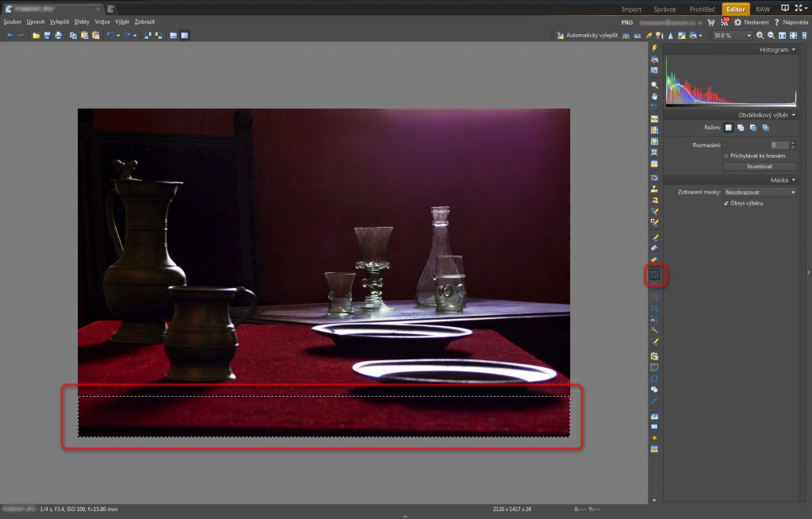Collapse the Histogram panel header
Image resolution: width=812 pixels, height=519 pixels.
[x=730, y=50]
